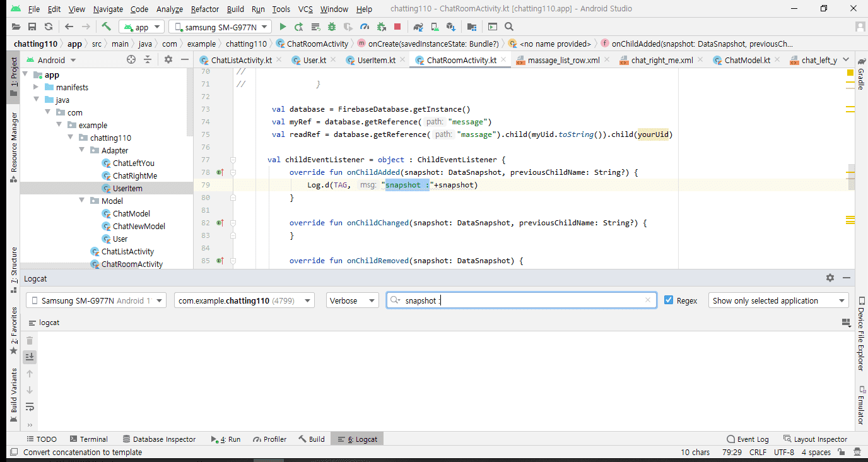Open the Event Log button
This screenshot has height=462, width=868.
[748, 439]
